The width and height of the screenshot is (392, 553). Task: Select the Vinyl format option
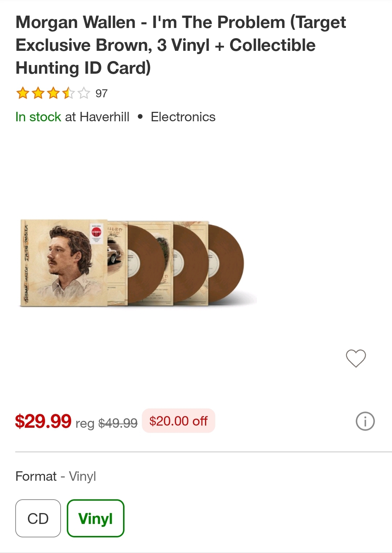95,518
